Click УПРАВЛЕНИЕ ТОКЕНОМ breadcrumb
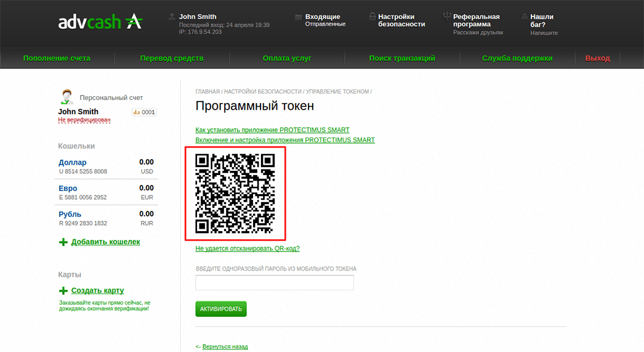644x352 pixels. click(x=337, y=92)
